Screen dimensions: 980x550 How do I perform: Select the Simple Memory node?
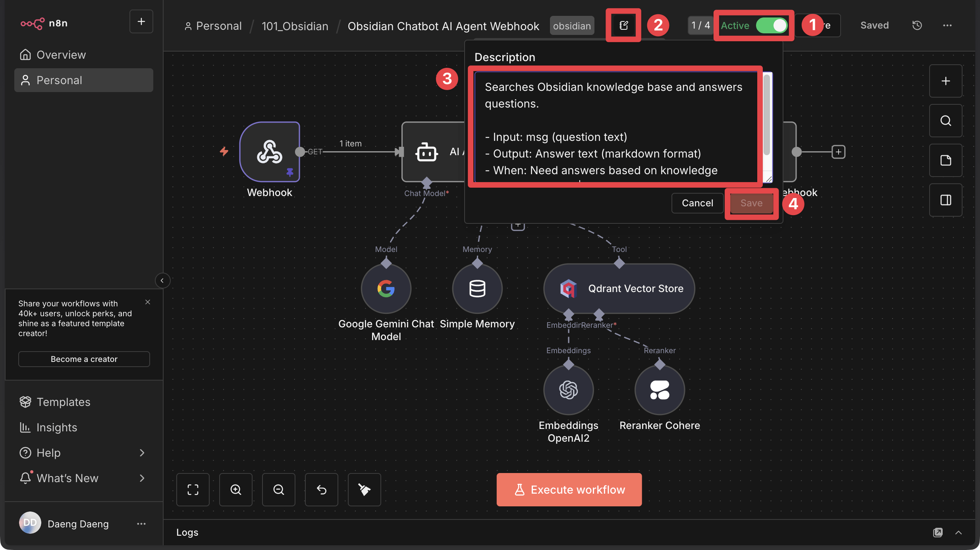coord(477,288)
